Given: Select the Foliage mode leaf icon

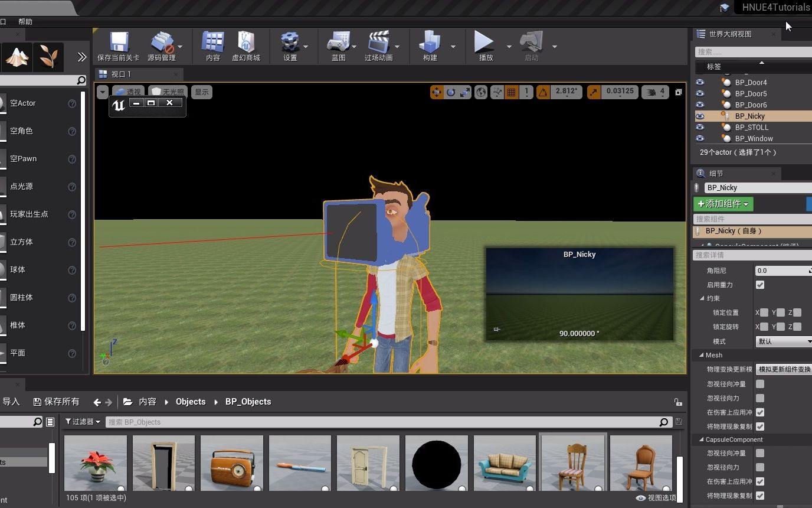Looking at the screenshot, I should point(48,57).
